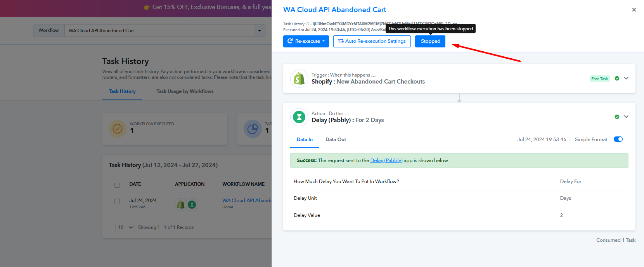Open the records per page dropdown
Viewport: 644px width, 267px height.
(x=125, y=227)
